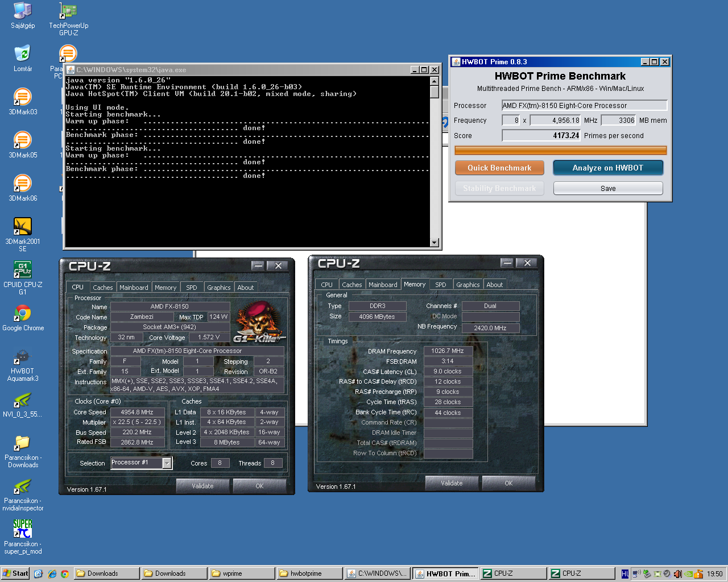Screen dimensions: 728x582
Task: Open Sajátgép desktop icon
Action: [x=23, y=15]
